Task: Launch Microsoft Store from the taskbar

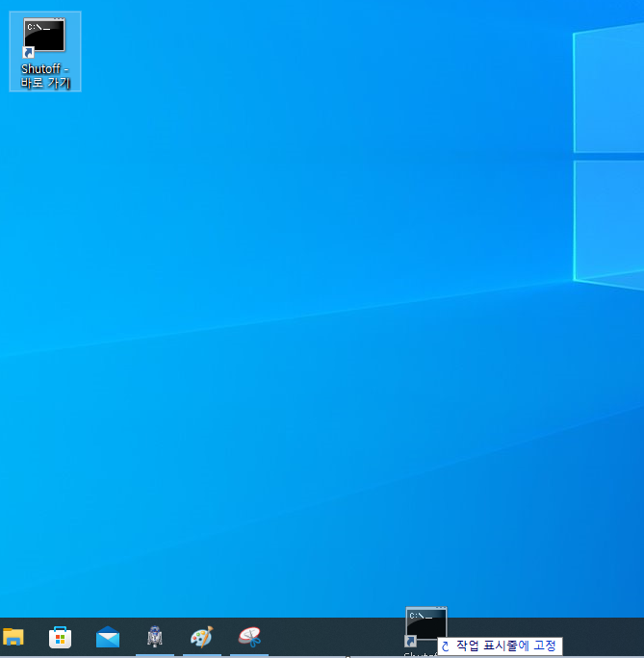Action: (x=60, y=638)
